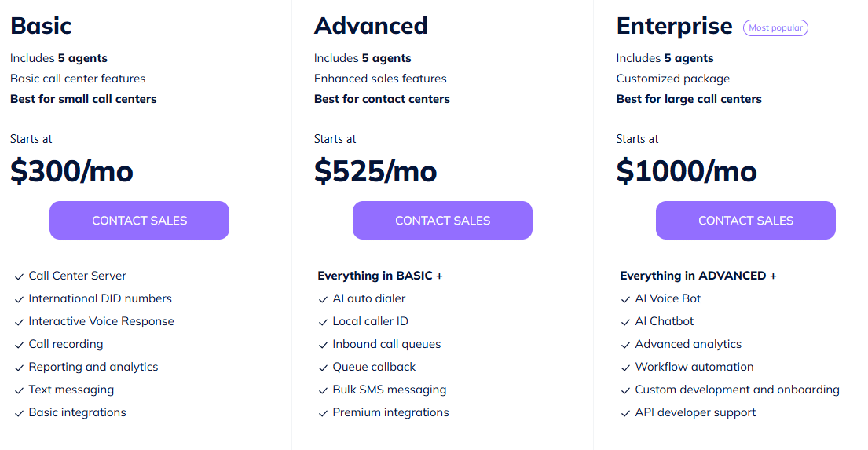Click the $300/mo price text

tap(71, 171)
